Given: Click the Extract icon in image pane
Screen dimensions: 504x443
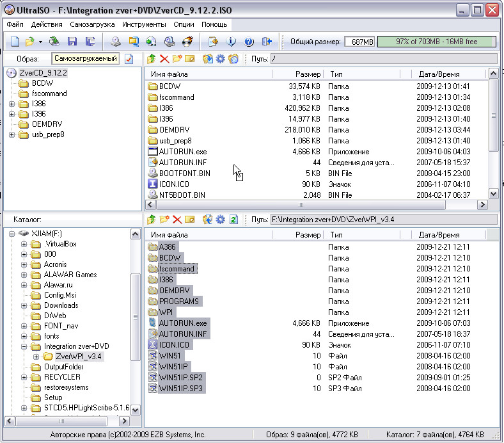Looking at the screenshot, I should tap(208, 59).
